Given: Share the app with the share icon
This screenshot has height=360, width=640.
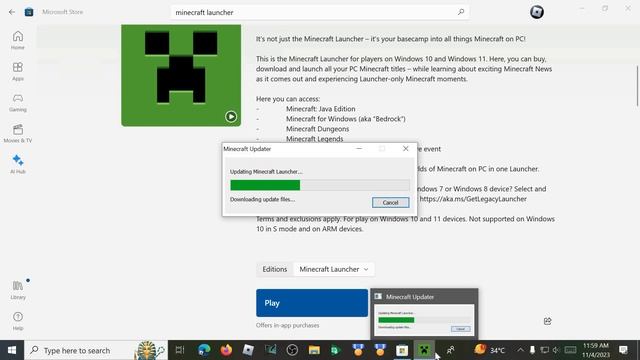Looking at the screenshot, I should click(547, 321).
